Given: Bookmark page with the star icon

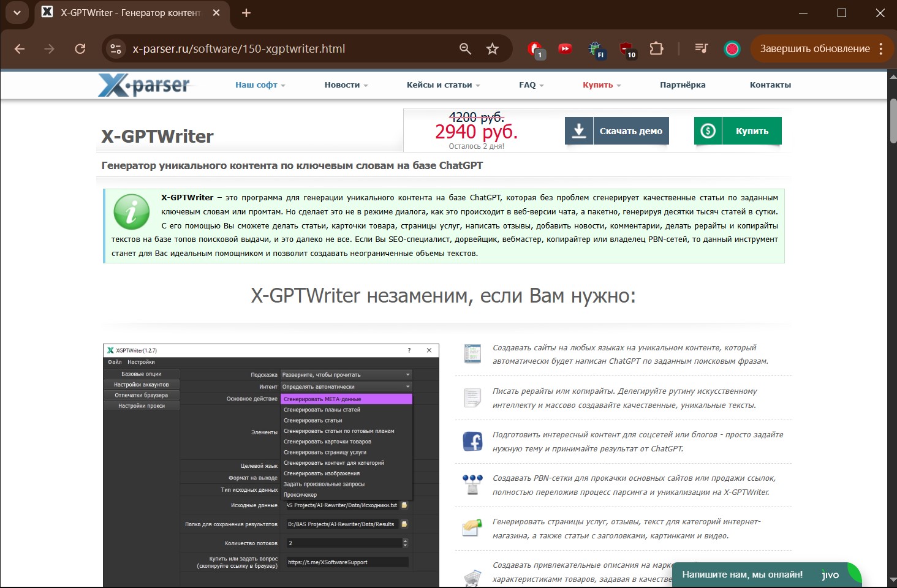Looking at the screenshot, I should (492, 49).
